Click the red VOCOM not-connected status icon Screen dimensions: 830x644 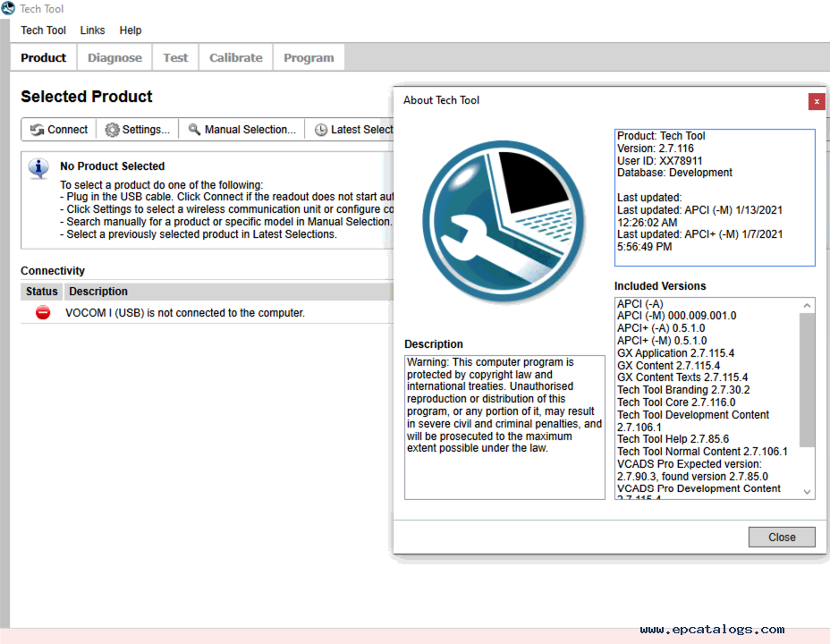(x=42, y=313)
